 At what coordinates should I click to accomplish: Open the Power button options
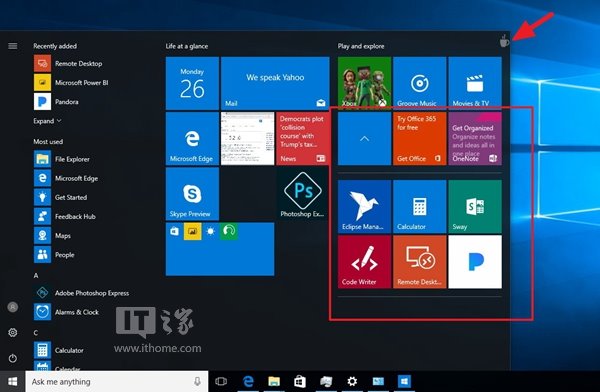point(13,358)
